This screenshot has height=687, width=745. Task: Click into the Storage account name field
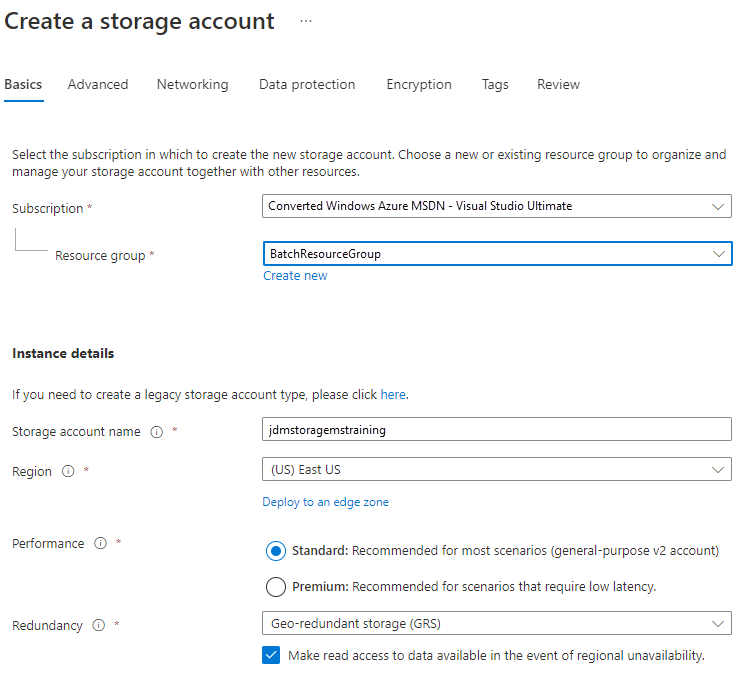coord(497,429)
